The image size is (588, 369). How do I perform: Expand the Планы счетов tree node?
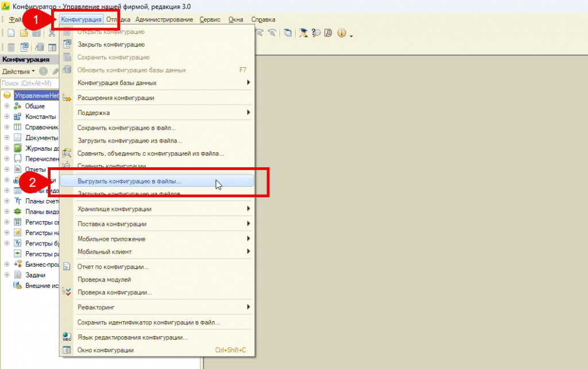pos(7,201)
